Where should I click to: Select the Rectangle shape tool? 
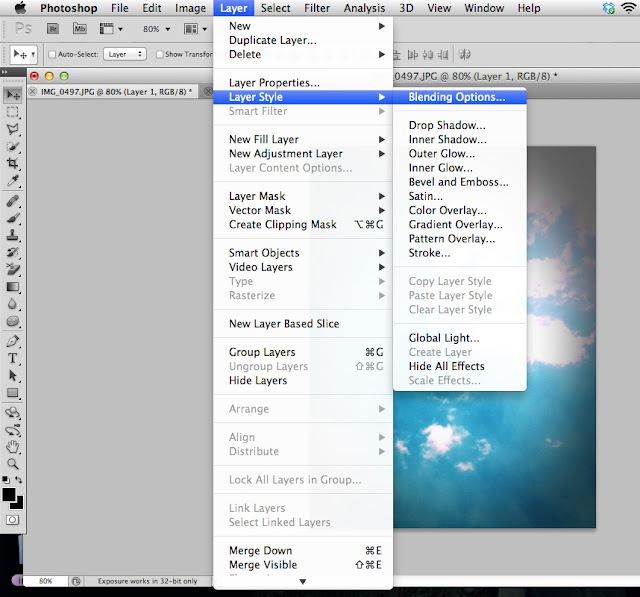click(x=13, y=393)
